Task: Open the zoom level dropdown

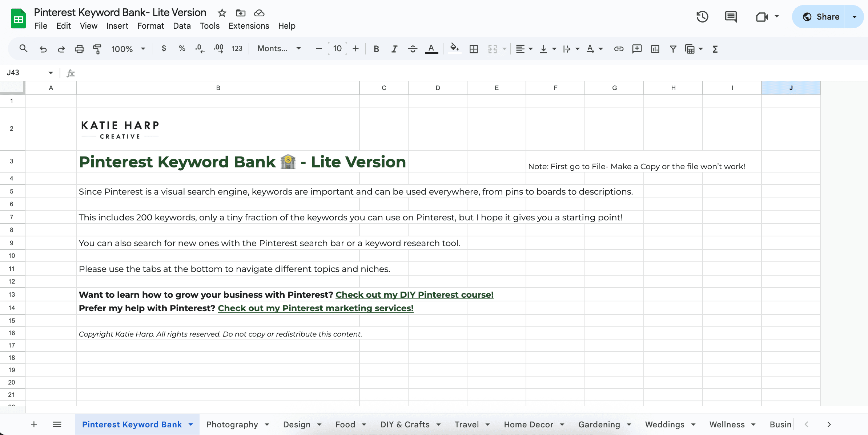Action: 128,49
